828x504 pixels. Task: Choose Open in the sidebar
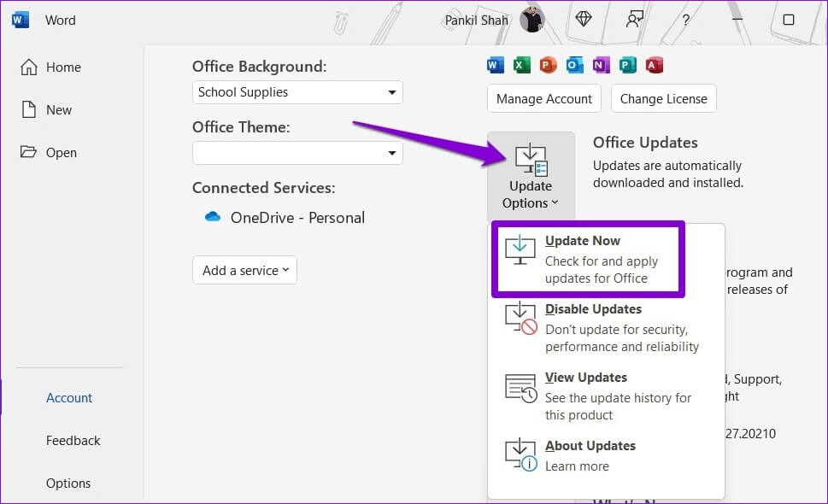[49, 153]
